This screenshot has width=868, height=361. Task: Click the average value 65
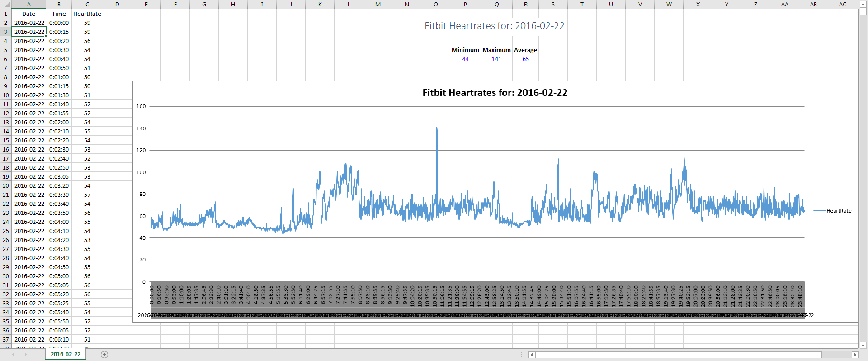(x=525, y=59)
